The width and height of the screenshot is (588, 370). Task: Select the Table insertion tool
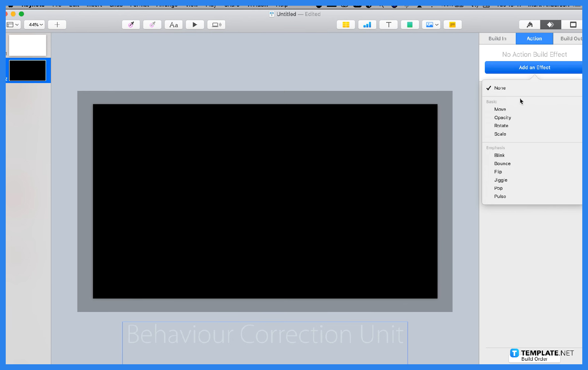(x=346, y=24)
